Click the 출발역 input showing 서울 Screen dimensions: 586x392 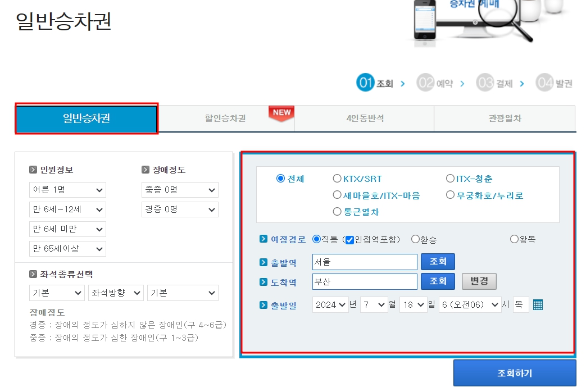[x=365, y=261]
